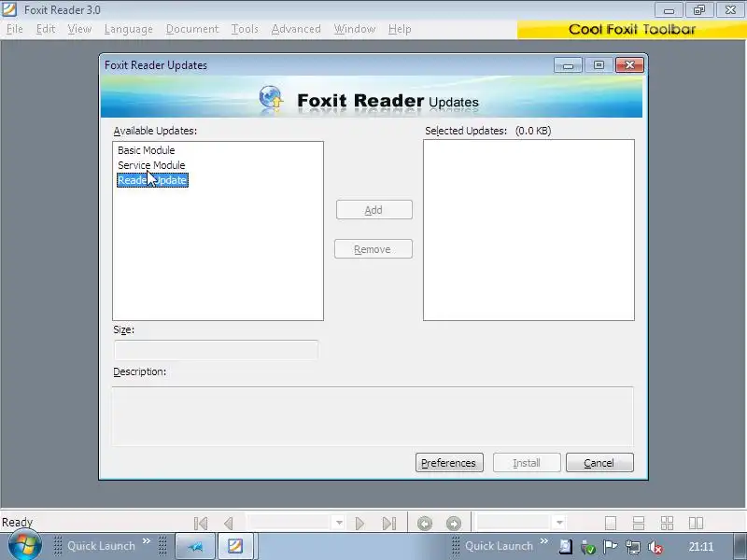
Task: Open the Language menu
Action: pyautogui.click(x=129, y=29)
